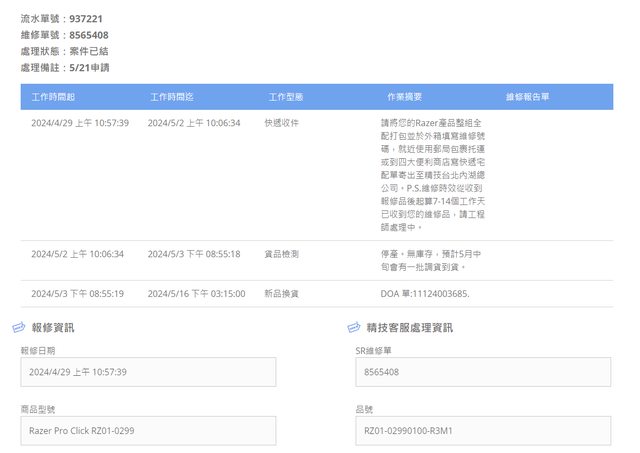Click the 新品換貨 work type cell
640x453 pixels.
(281, 294)
